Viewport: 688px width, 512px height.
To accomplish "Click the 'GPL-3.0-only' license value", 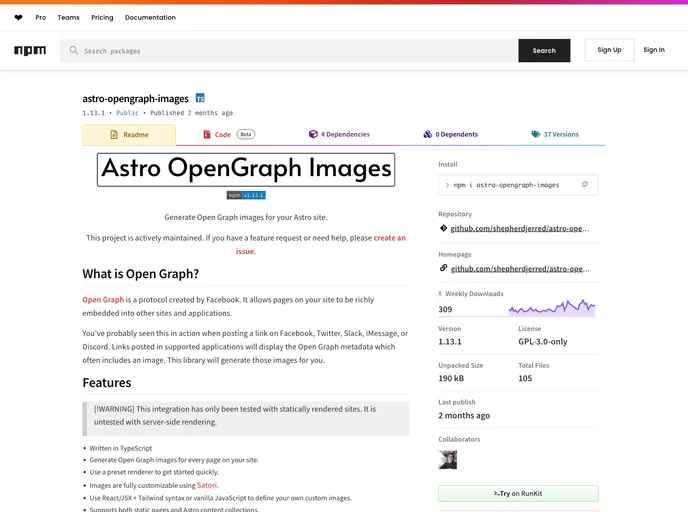I will (x=543, y=341).
